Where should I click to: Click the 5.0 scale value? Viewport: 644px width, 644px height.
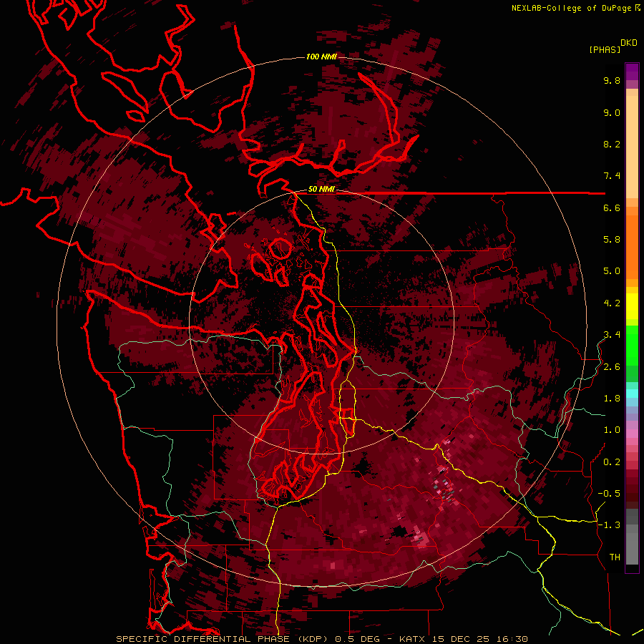(x=612, y=271)
